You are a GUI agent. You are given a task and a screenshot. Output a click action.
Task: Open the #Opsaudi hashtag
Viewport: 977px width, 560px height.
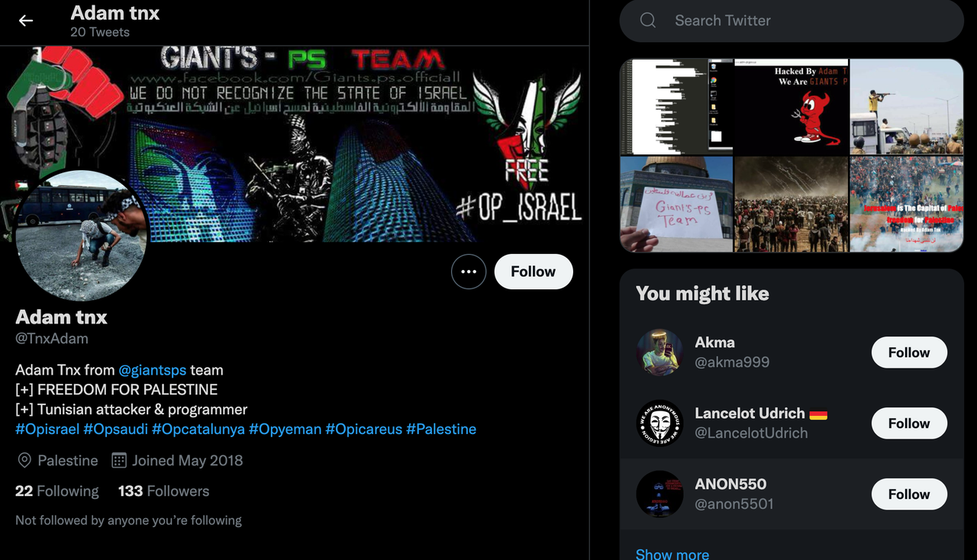pyautogui.click(x=116, y=429)
